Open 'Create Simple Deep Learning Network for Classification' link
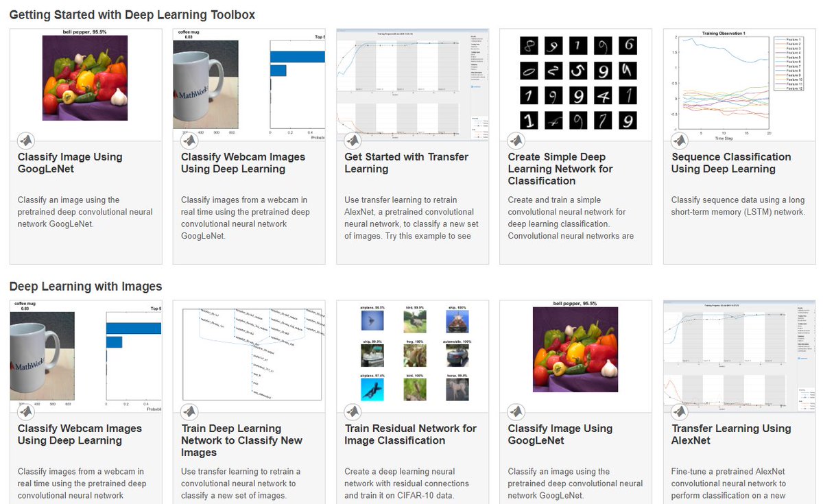 coord(560,169)
